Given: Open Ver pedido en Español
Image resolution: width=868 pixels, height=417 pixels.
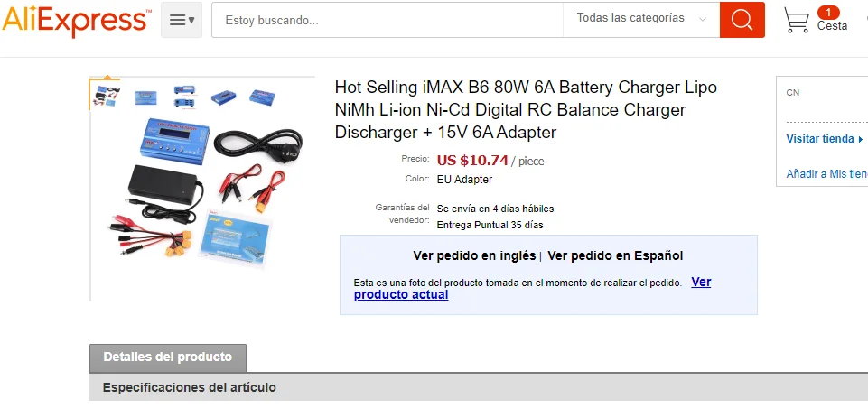Looking at the screenshot, I should pos(615,256).
